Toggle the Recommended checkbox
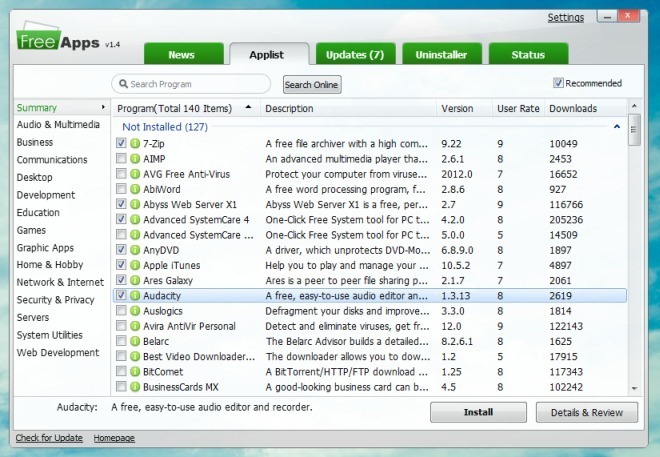Screen dimensions: 660x457 558,83
